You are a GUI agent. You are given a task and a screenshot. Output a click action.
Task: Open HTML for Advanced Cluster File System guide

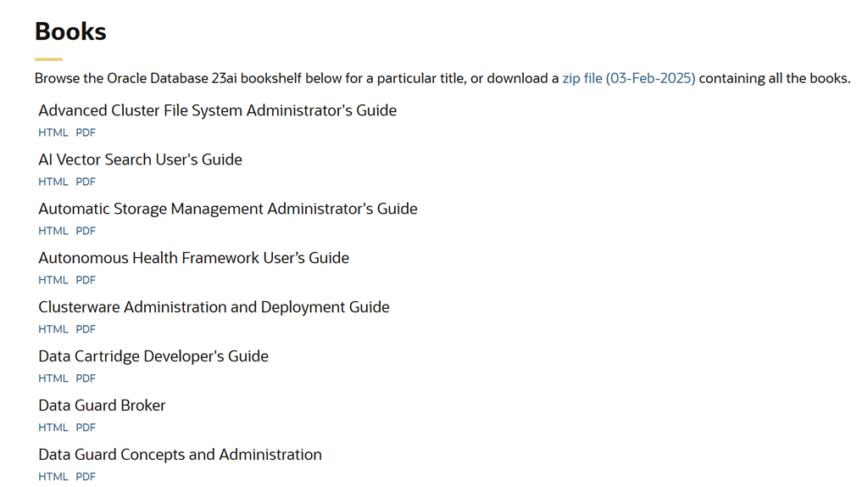click(53, 132)
